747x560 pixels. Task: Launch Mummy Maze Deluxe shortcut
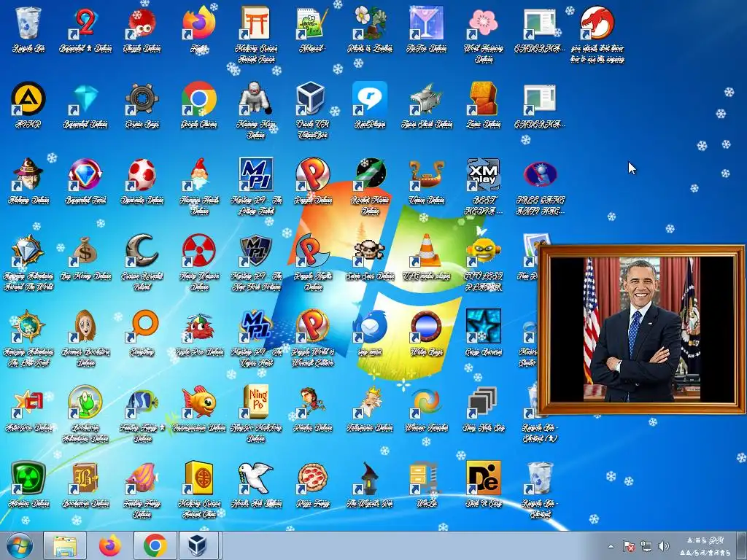256,98
